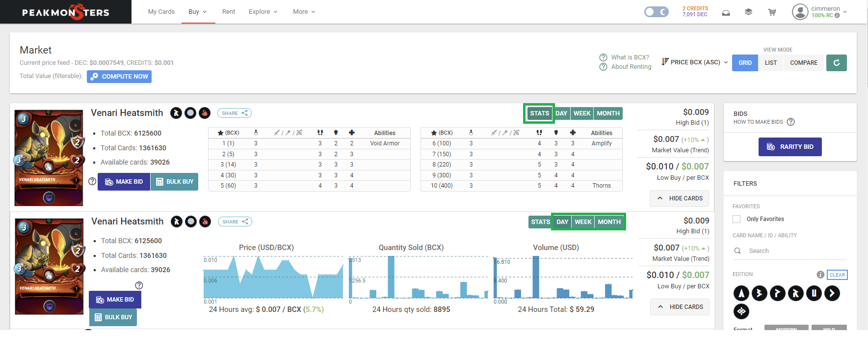Select Month tab on first Venari Heatsmith

tap(608, 113)
